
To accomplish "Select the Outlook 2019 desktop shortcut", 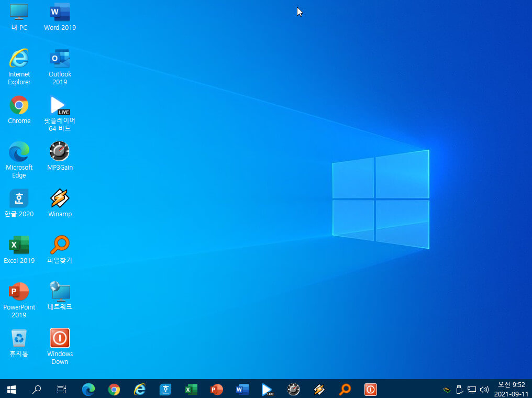I will point(60,67).
